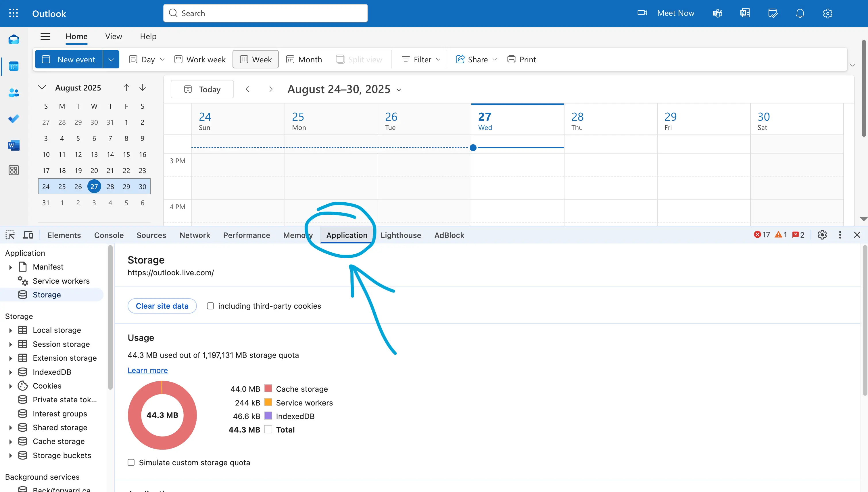Click the New event button
Image resolution: width=868 pixels, height=492 pixels.
point(69,59)
